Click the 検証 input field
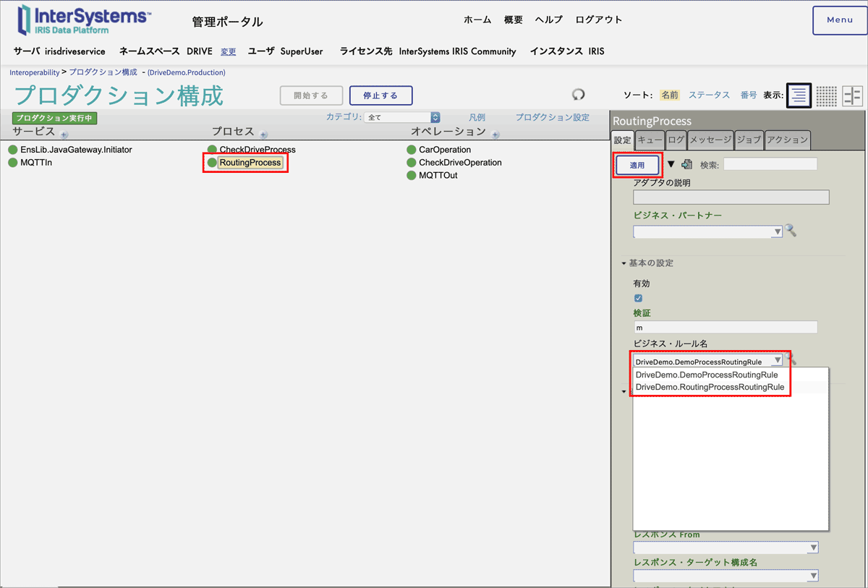Image resolution: width=868 pixels, height=588 pixels. [x=725, y=328]
